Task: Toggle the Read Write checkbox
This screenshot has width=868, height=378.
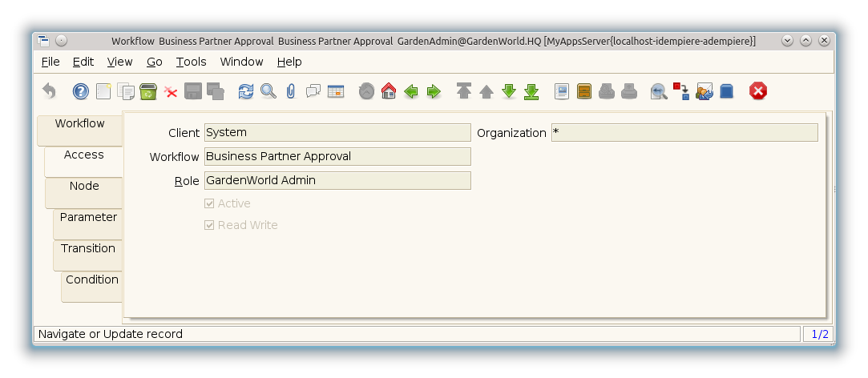Action: (x=210, y=226)
